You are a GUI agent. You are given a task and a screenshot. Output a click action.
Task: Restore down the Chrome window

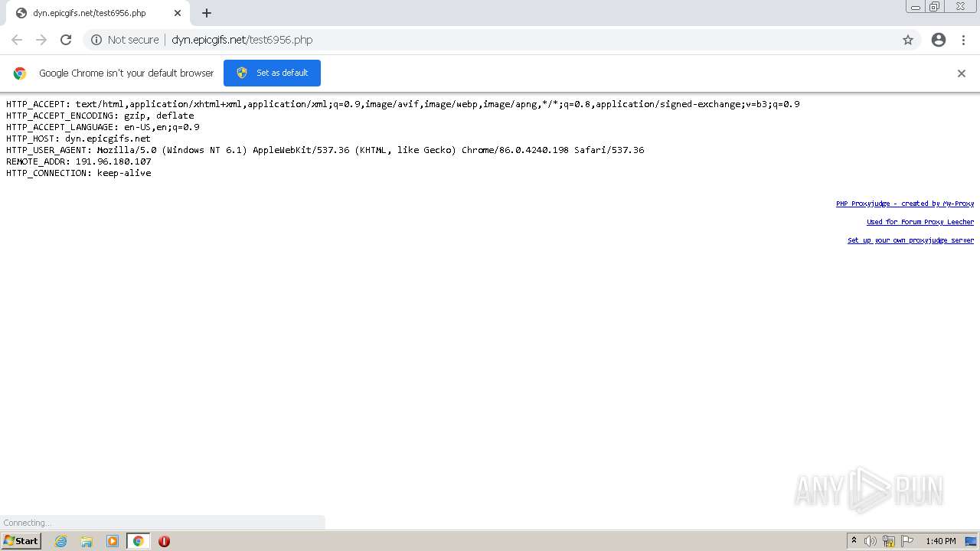click(x=935, y=7)
